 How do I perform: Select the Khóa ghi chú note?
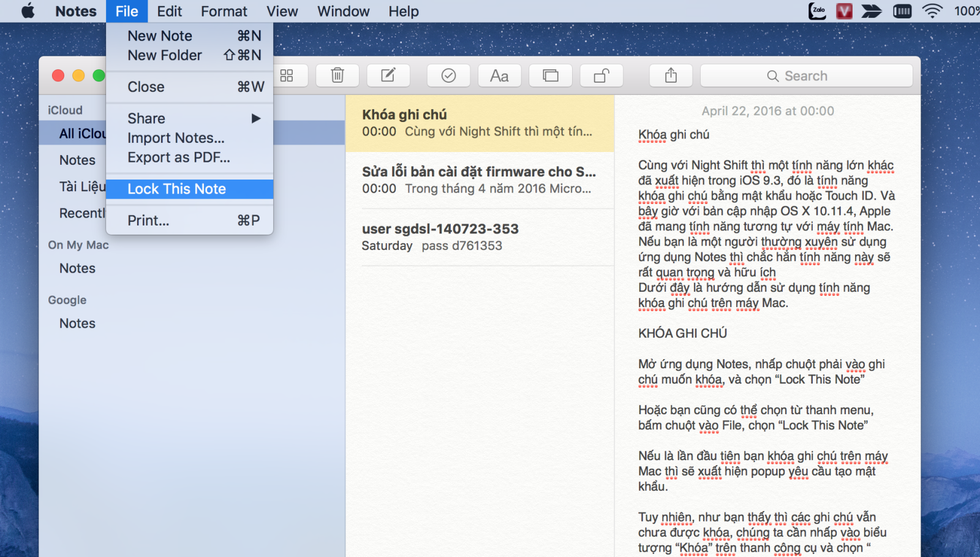tap(480, 123)
